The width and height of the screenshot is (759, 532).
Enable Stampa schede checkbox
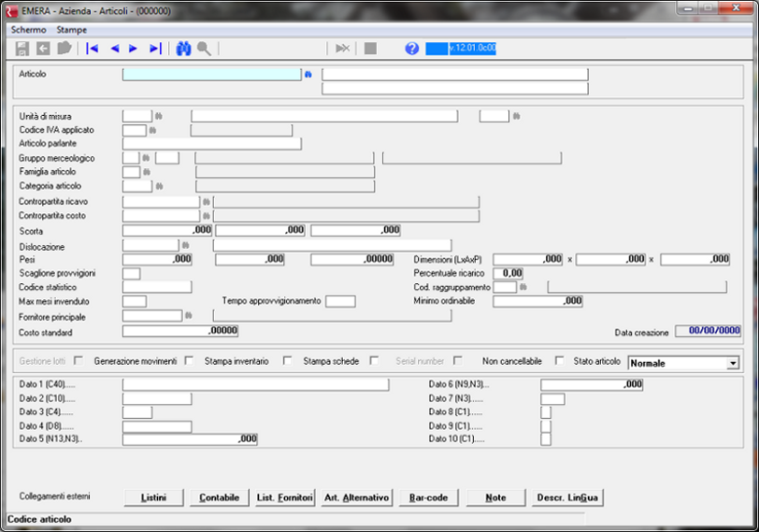[x=374, y=361]
